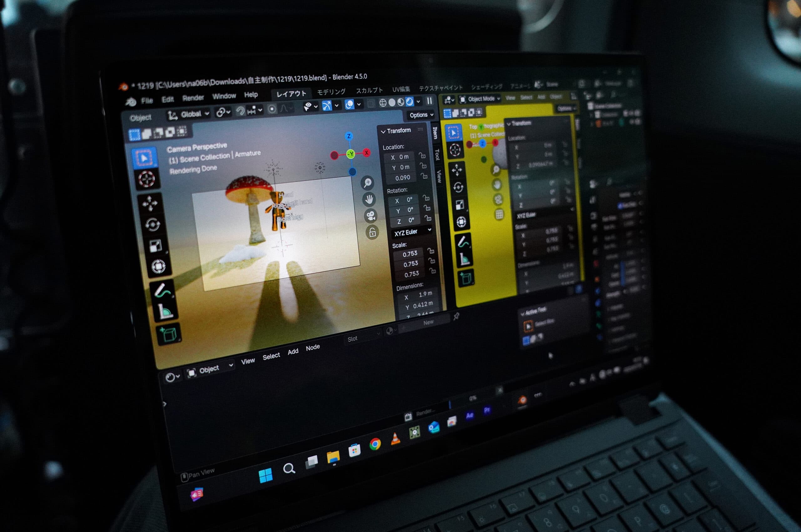Select the Annotate pencil tool
The width and height of the screenshot is (801, 532).
[x=162, y=290]
